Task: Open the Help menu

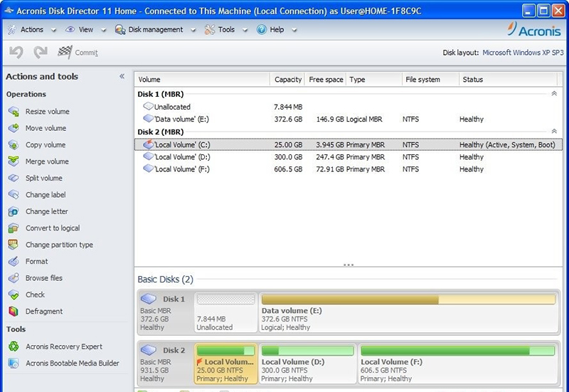Action: (x=277, y=30)
